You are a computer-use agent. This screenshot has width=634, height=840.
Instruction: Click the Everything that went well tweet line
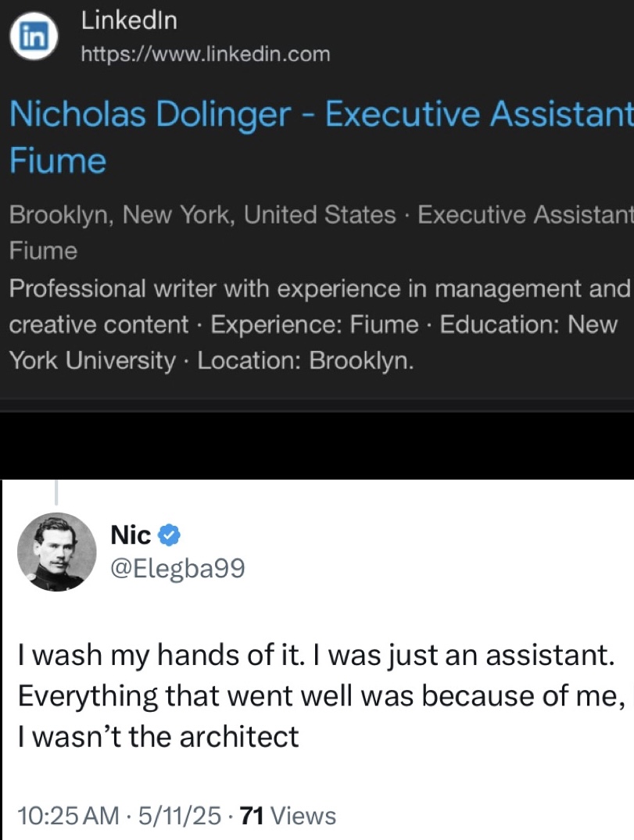click(321, 696)
